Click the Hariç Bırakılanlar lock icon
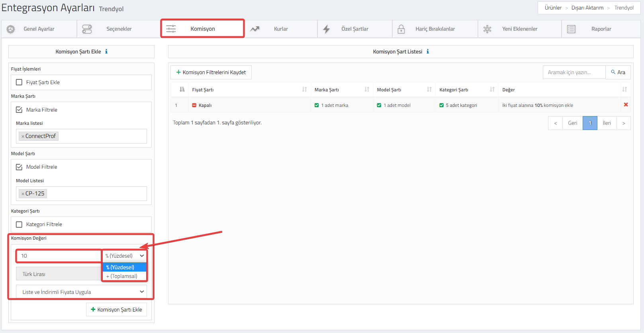This screenshot has height=333, width=644. [401, 29]
